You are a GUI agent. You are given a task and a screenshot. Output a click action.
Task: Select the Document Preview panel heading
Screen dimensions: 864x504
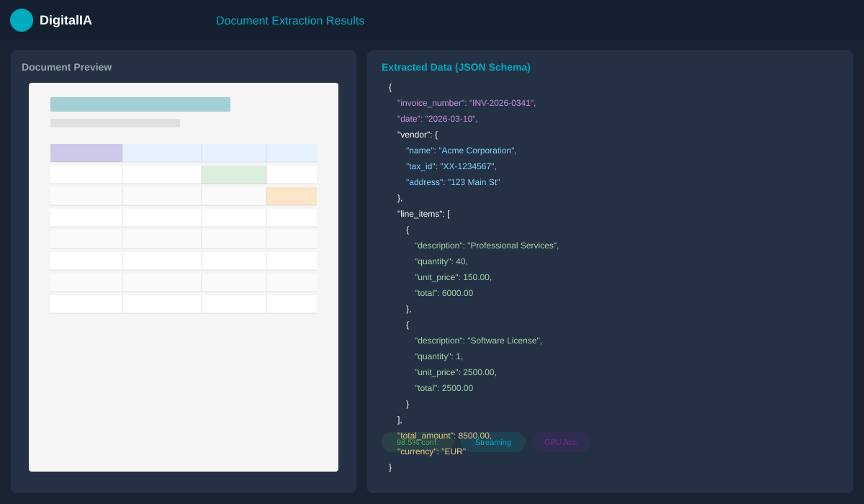tap(66, 67)
